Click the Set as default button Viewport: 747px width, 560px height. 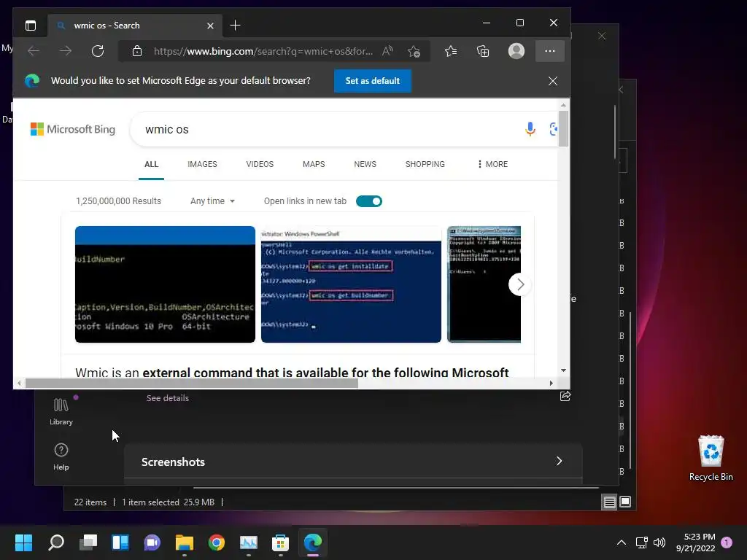click(x=373, y=81)
